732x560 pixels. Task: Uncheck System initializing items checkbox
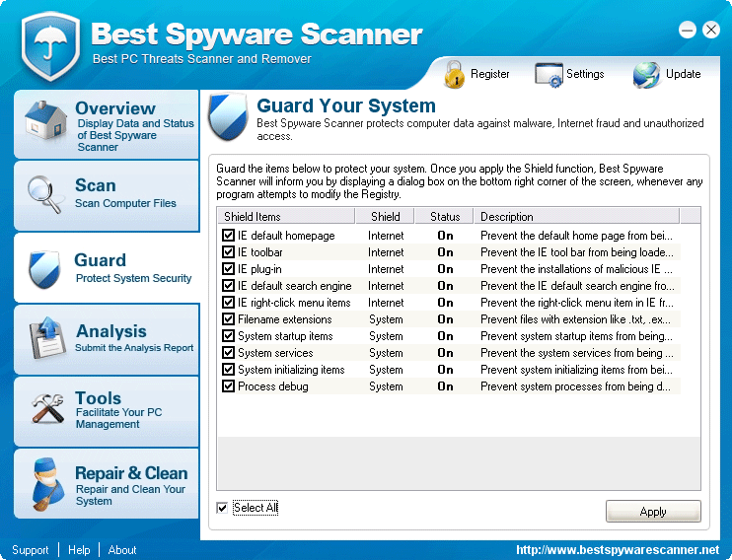click(x=228, y=370)
